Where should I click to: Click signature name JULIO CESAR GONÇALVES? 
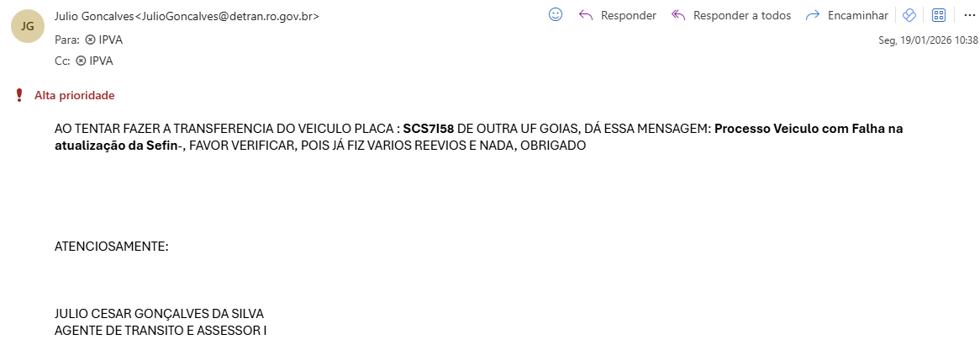160,313
